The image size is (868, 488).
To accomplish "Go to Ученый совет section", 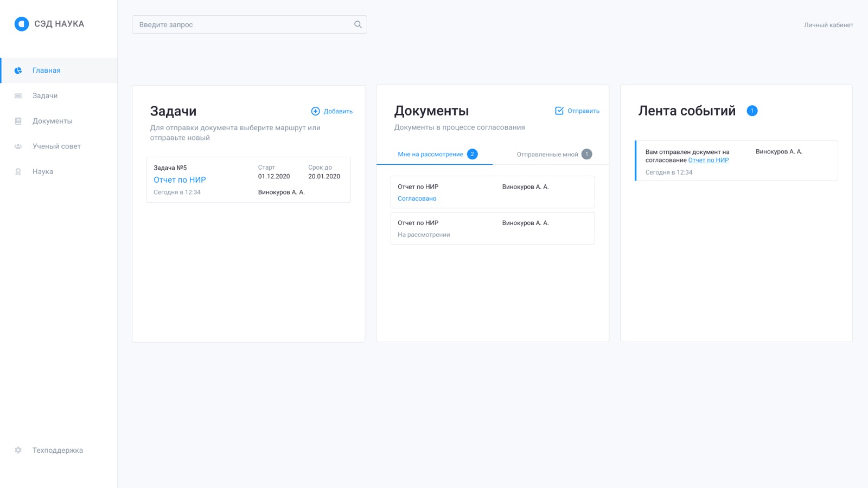I will (59, 146).
